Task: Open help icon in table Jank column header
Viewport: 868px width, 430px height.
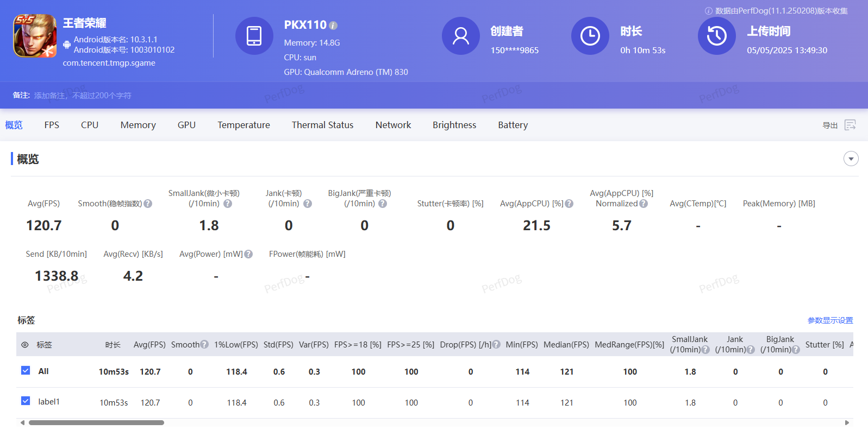Action: [751, 350]
